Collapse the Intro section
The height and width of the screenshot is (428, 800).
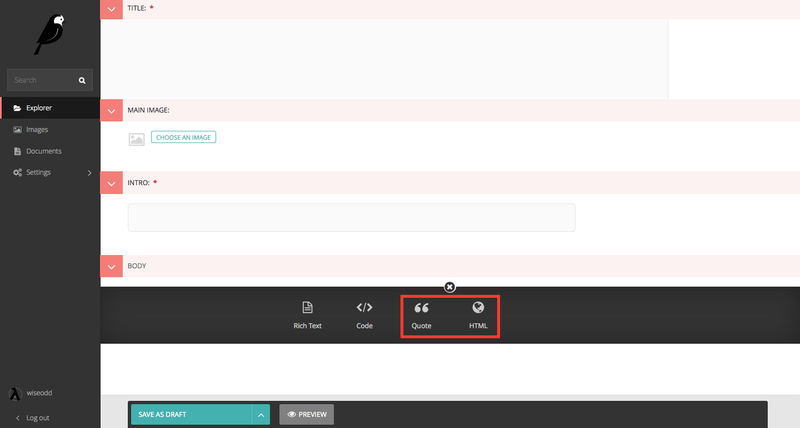coord(110,183)
